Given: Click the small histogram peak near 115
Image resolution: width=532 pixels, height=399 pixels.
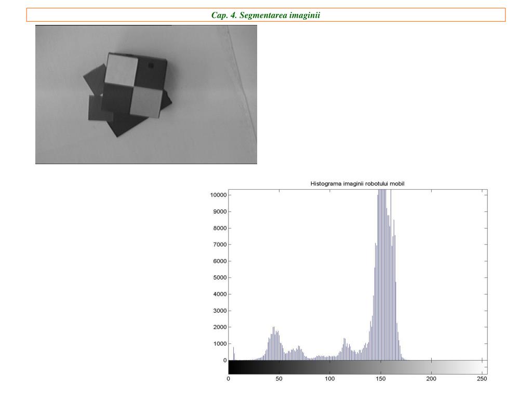Looking at the screenshot, I should click(345, 349).
